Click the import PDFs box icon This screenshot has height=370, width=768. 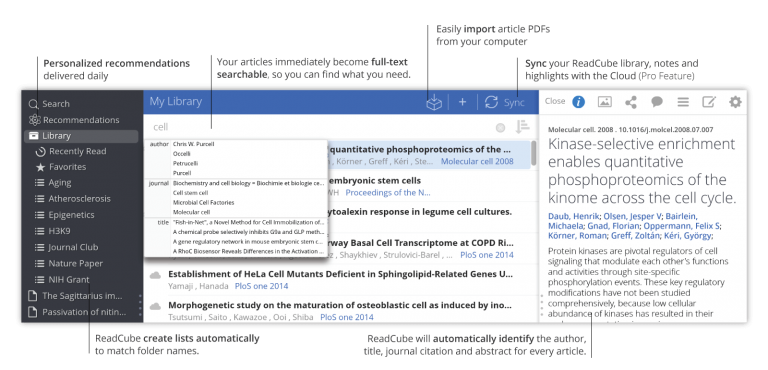point(434,102)
